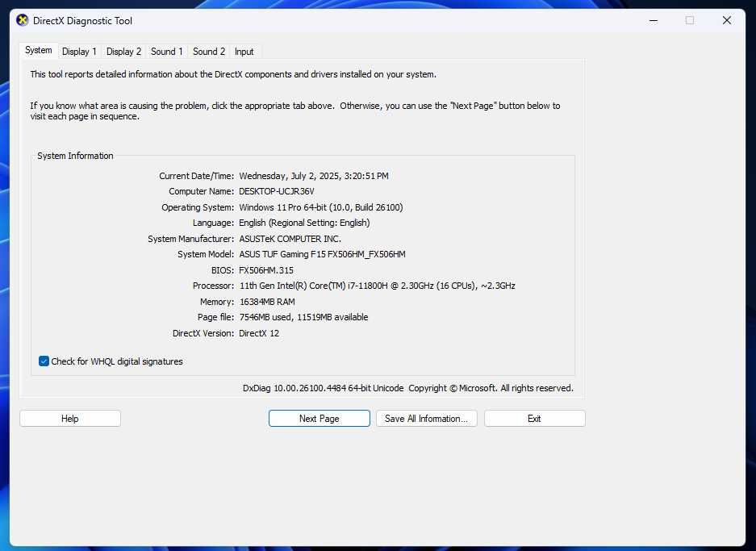Open the Display 1 tab
The width and height of the screenshot is (756, 551).
(x=79, y=52)
